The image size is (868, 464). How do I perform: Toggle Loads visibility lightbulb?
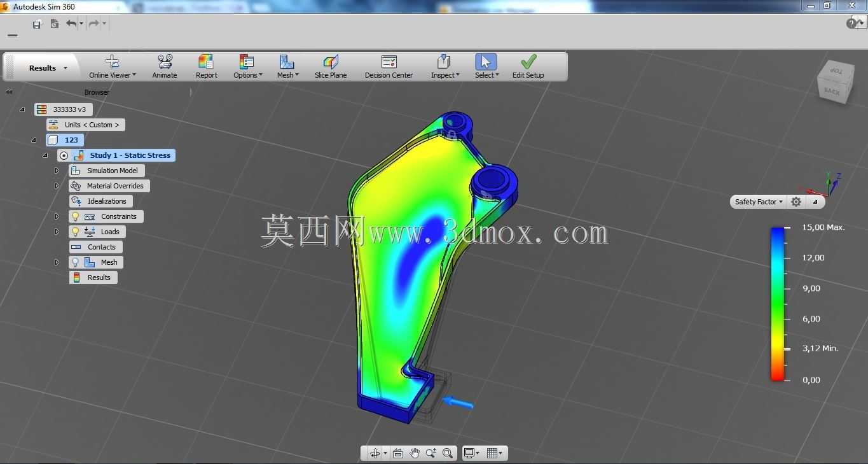[76, 232]
